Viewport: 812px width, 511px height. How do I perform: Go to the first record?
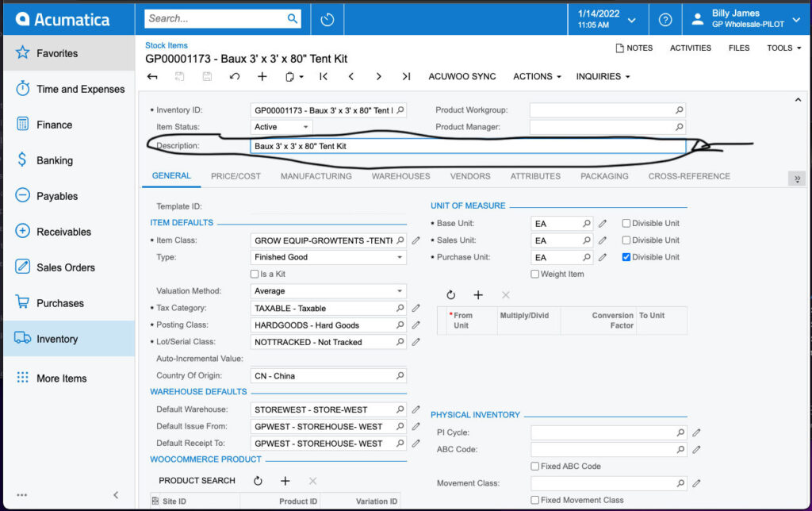(x=324, y=77)
